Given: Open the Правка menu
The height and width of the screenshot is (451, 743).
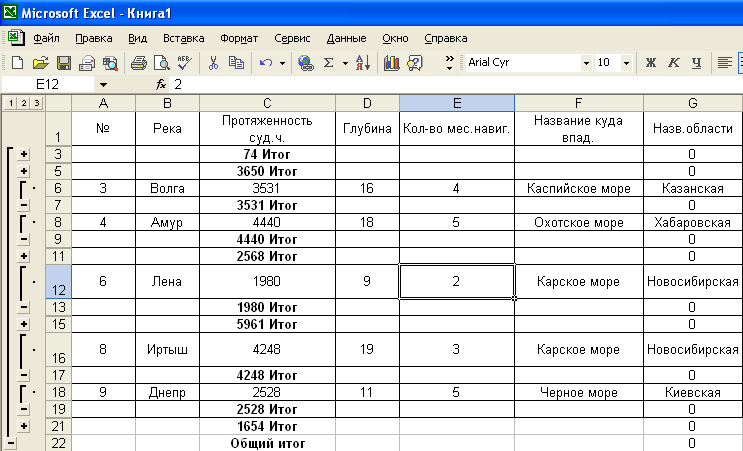Looking at the screenshot, I should tap(94, 38).
